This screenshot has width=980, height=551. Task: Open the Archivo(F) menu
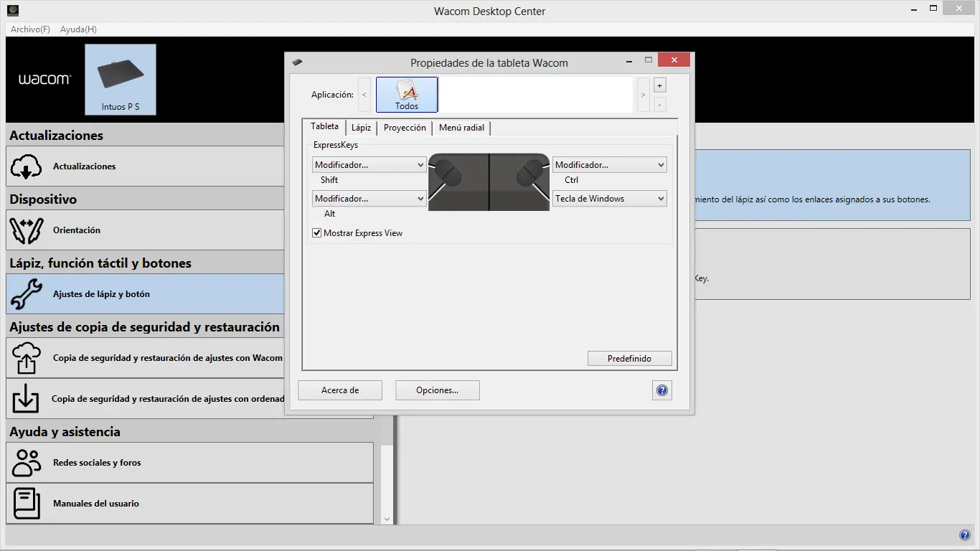pos(29,29)
